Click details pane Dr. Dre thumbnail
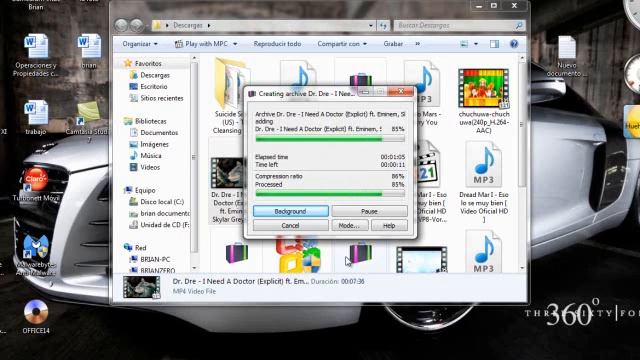Viewport: 640px width, 360px height. tap(142, 287)
